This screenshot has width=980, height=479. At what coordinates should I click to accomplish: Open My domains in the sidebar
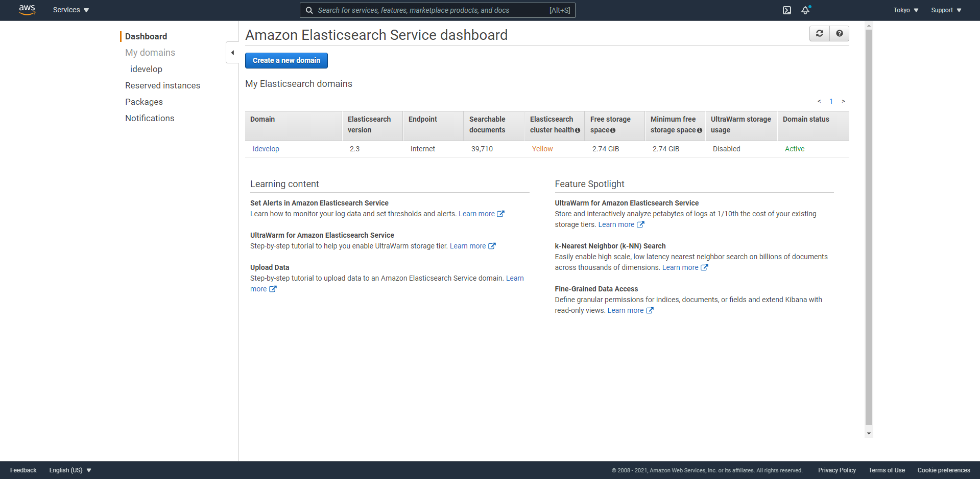tap(150, 53)
